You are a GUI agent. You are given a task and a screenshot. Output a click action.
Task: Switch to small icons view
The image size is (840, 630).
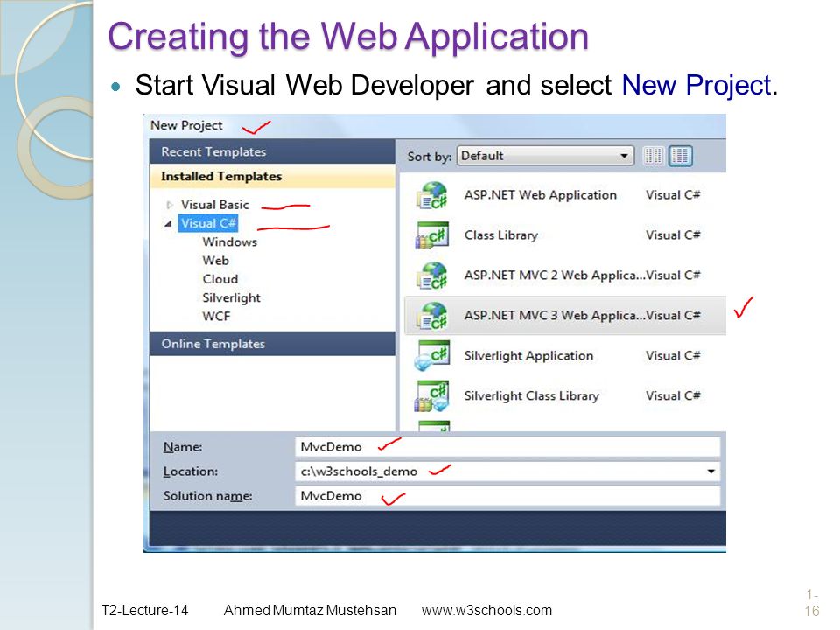(654, 156)
